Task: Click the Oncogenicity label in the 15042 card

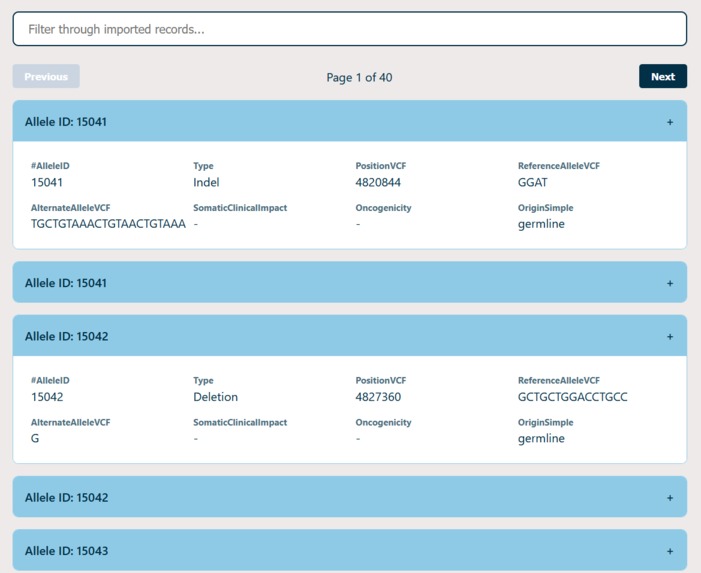Action: pyautogui.click(x=383, y=422)
